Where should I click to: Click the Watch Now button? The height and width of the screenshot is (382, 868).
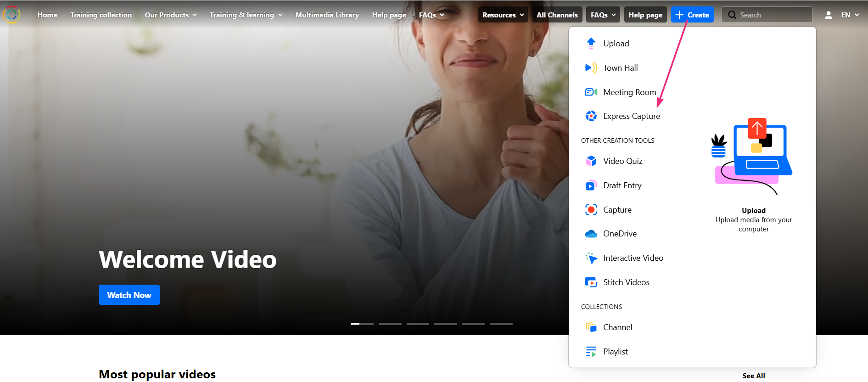[x=129, y=295]
